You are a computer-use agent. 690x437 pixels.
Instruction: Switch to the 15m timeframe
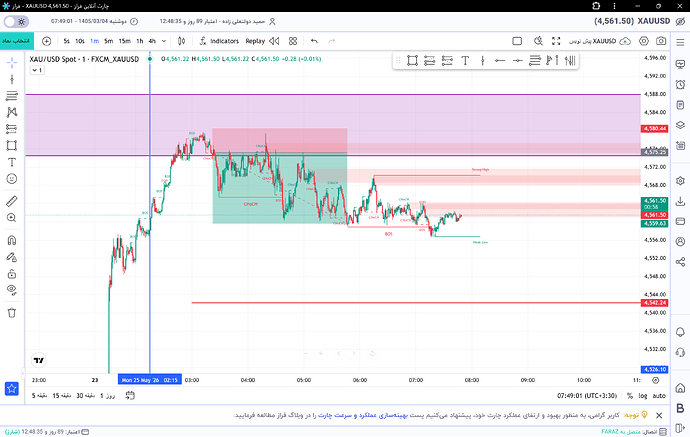click(x=125, y=41)
